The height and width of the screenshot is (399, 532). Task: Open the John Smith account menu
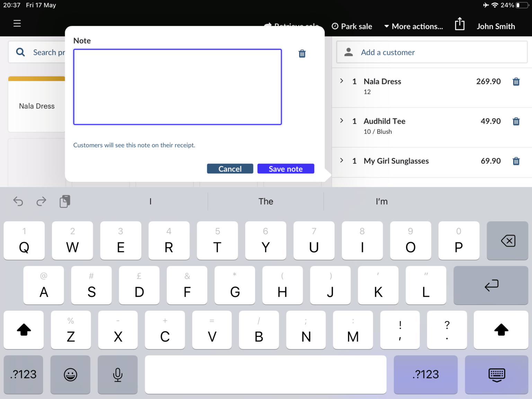[496, 26]
